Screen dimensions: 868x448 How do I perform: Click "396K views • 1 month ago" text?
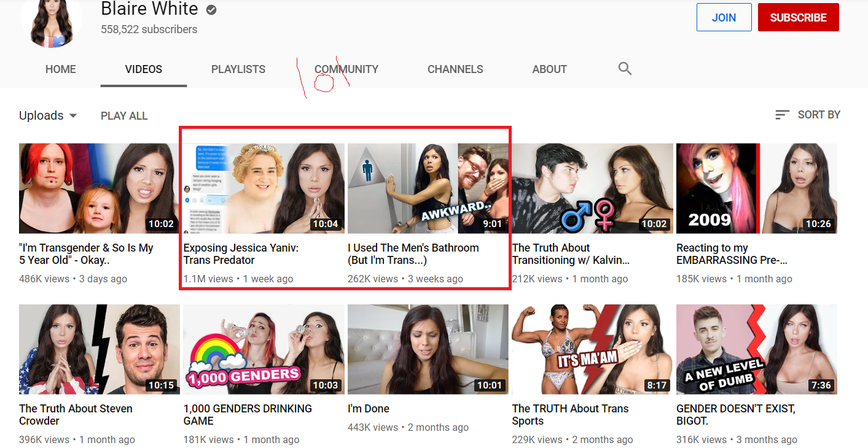[77, 440]
